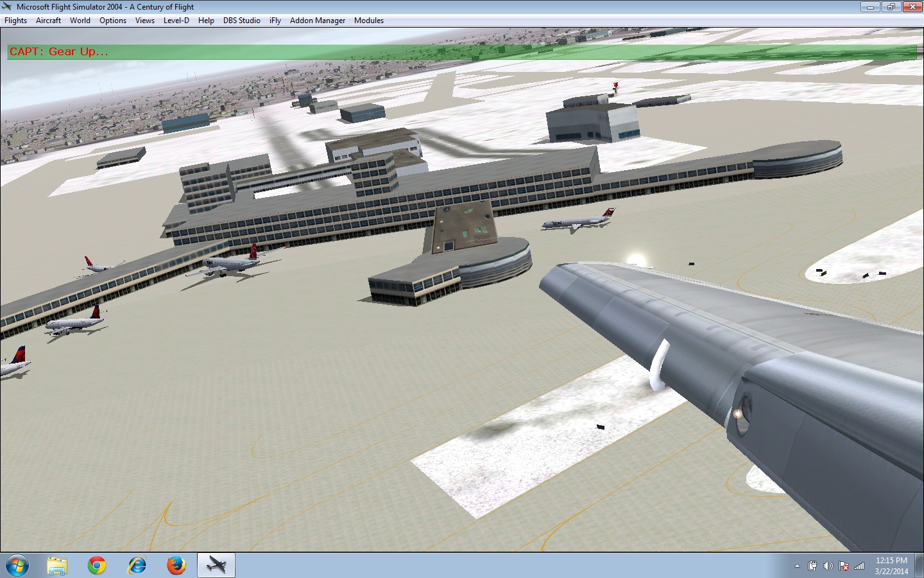
Task: Launch Firefox from the taskbar
Action: tap(176, 565)
